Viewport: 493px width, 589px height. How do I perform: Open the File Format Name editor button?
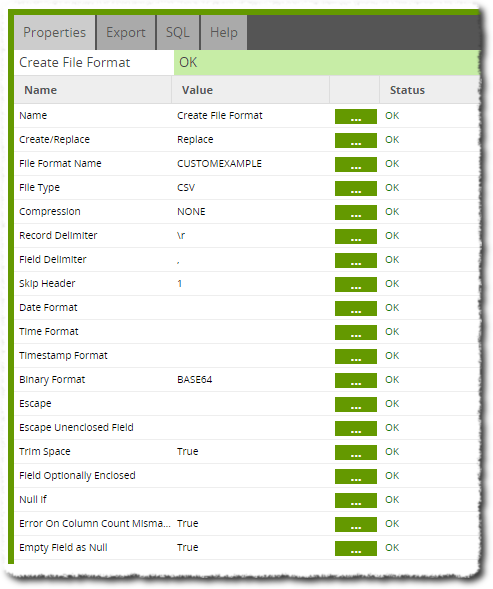(x=355, y=165)
